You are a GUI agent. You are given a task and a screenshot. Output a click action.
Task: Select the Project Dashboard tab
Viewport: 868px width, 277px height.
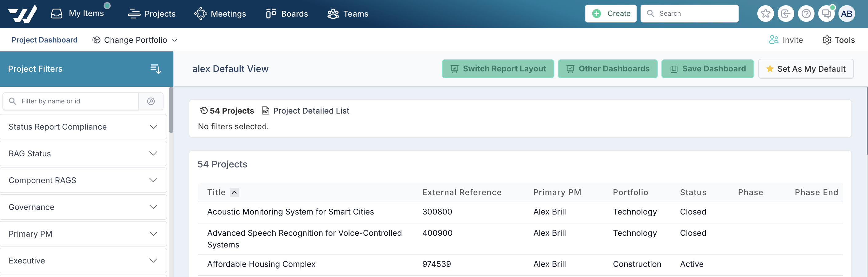click(45, 40)
